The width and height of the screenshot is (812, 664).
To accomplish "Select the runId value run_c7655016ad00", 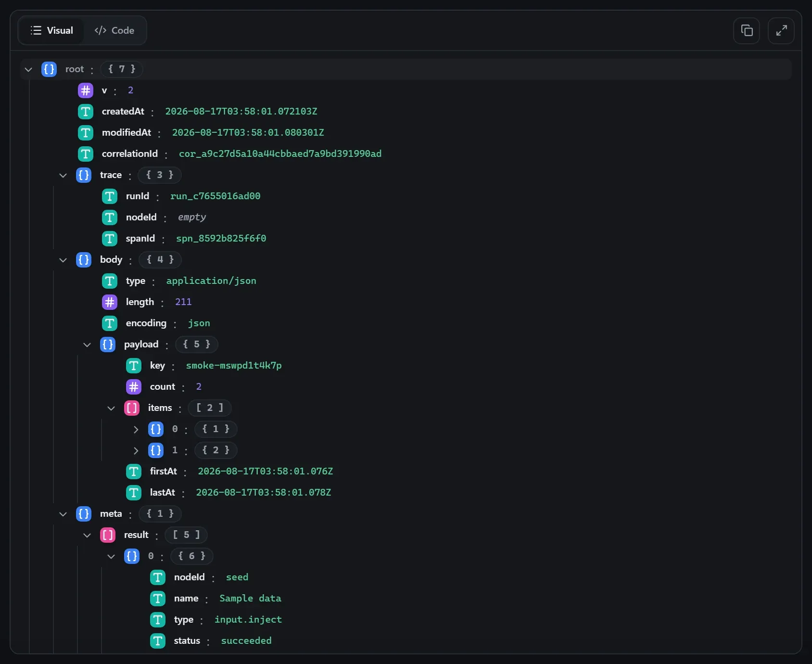I will click(x=215, y=196).
